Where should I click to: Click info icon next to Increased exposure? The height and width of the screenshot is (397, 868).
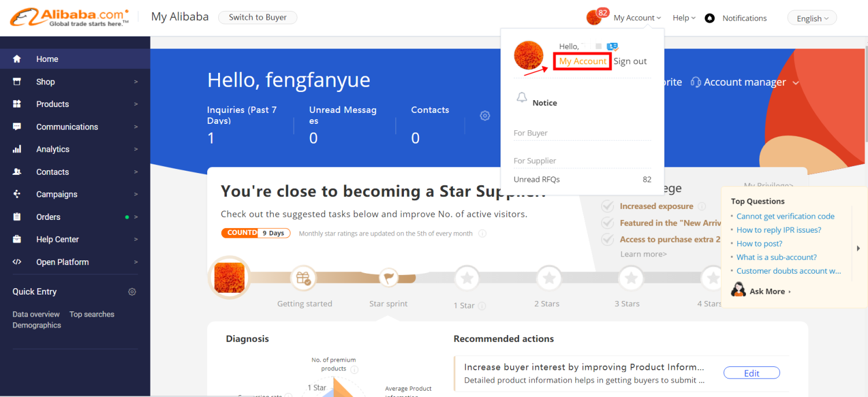[x=702, y=206]
